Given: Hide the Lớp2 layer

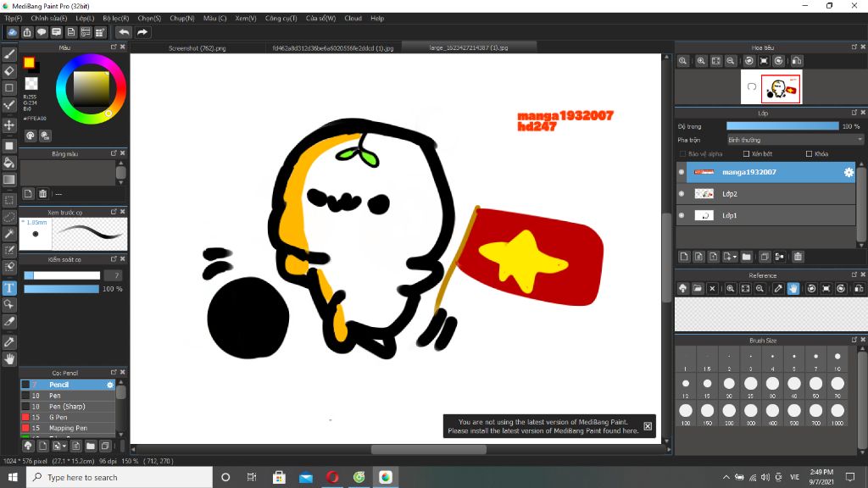Looking at the screenshot, I should tap(682, 194).
